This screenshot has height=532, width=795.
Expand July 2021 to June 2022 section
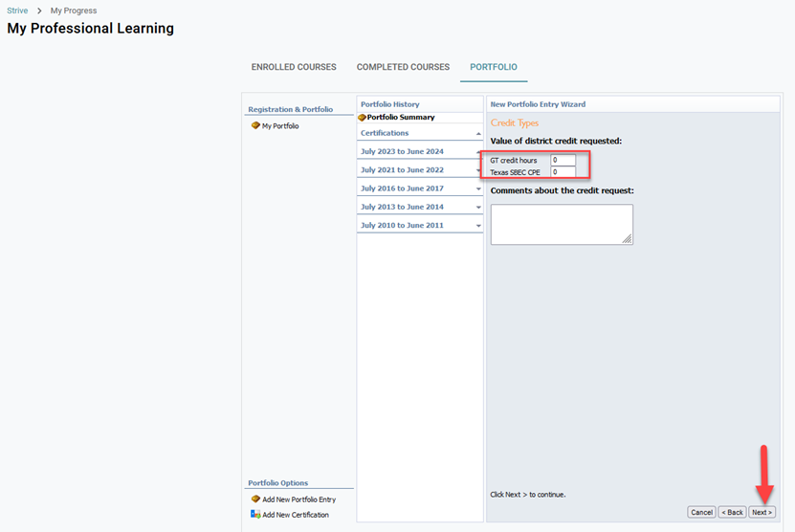coord(478,170)
